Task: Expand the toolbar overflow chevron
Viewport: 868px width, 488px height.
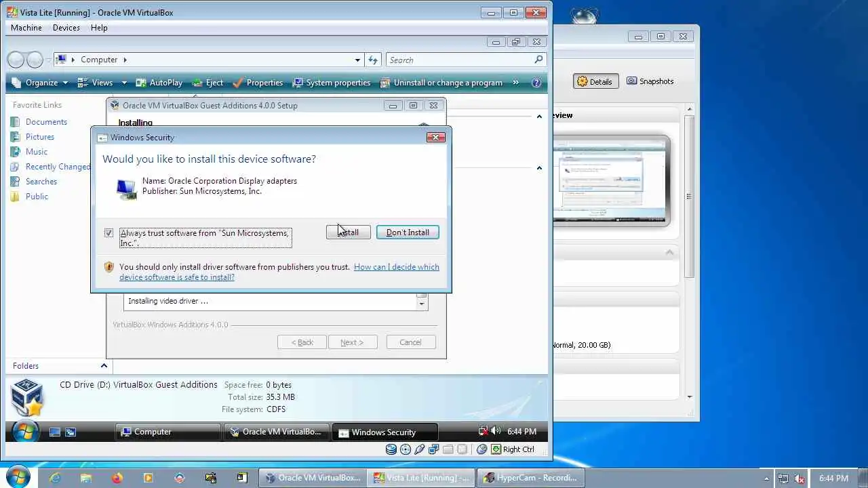Action: [515, 83]
